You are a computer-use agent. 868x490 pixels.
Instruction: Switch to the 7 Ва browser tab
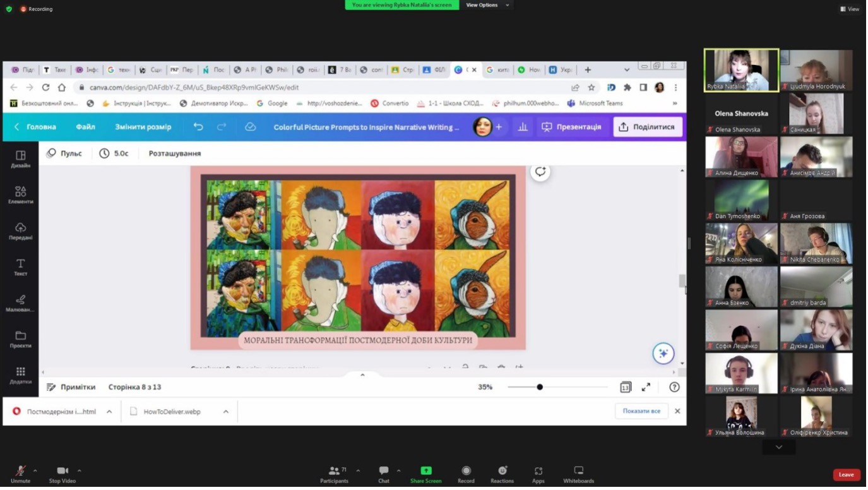coord(340,70)
